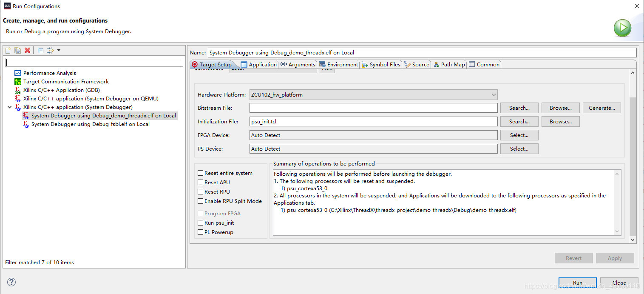Click the filter text input field

pyautogui.click(x=94, y=62)
